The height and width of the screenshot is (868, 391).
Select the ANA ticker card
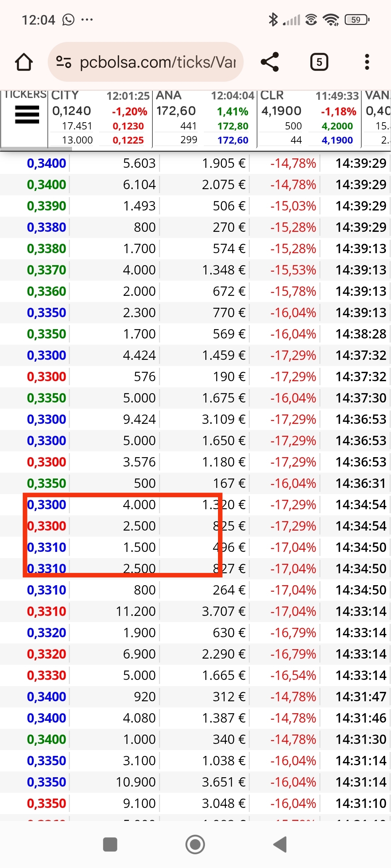point(205,119)
